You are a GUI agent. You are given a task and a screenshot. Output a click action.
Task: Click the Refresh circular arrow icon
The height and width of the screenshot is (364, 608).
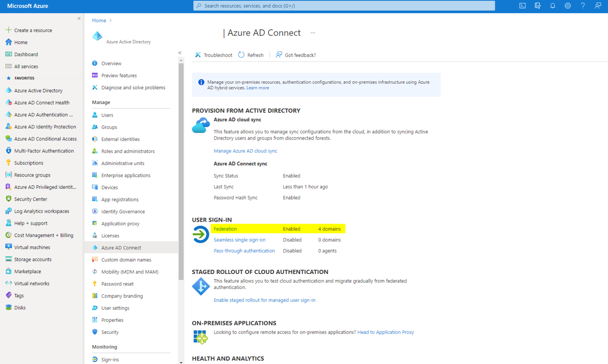coord(242,55)
